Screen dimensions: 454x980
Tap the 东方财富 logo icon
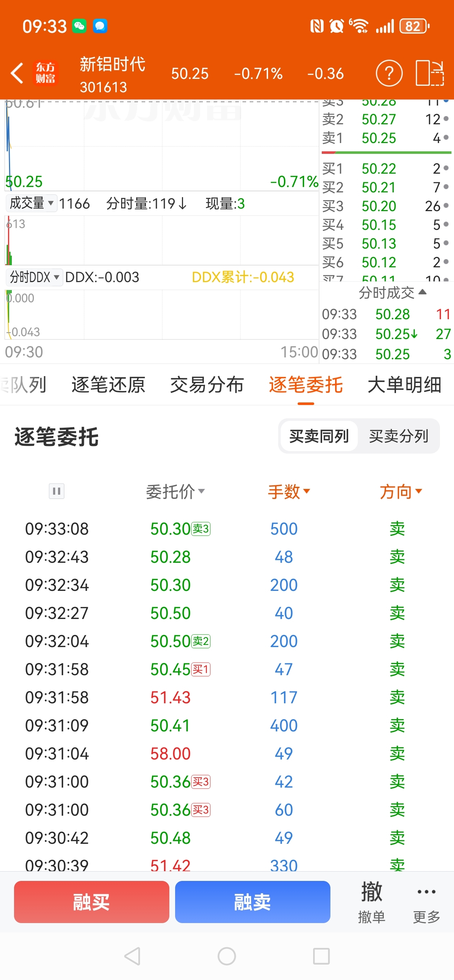click(x=46, y=73)
